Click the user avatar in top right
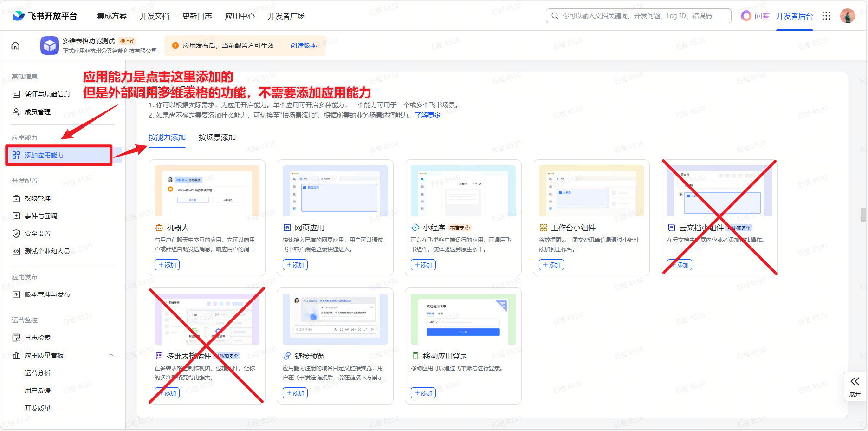This screenshot has width=868, height=431. click(x=847, y=16)
